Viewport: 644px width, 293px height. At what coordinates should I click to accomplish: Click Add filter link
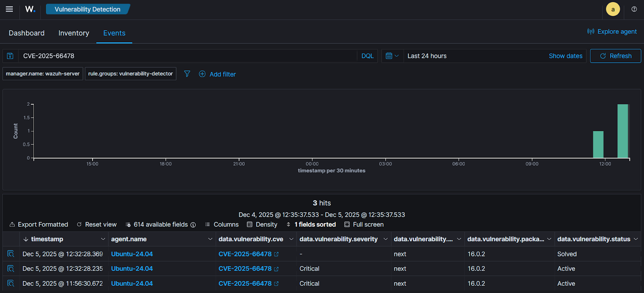[x=223, y=74]
